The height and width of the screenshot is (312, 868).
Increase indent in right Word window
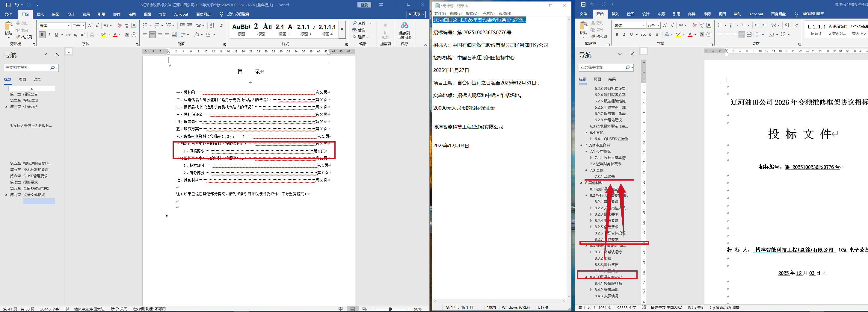tap(764, 25)
